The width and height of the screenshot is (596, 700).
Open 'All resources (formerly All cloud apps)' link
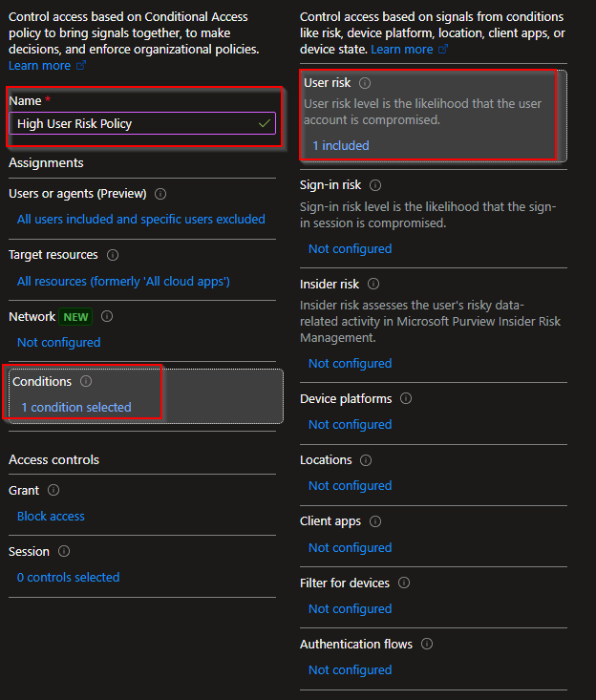click(123, 281)
